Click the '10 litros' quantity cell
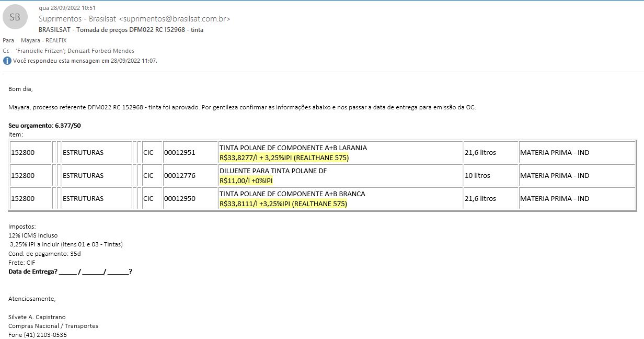Screen dimensions: 644x339 pyautogui.click(x=477, y=176)
